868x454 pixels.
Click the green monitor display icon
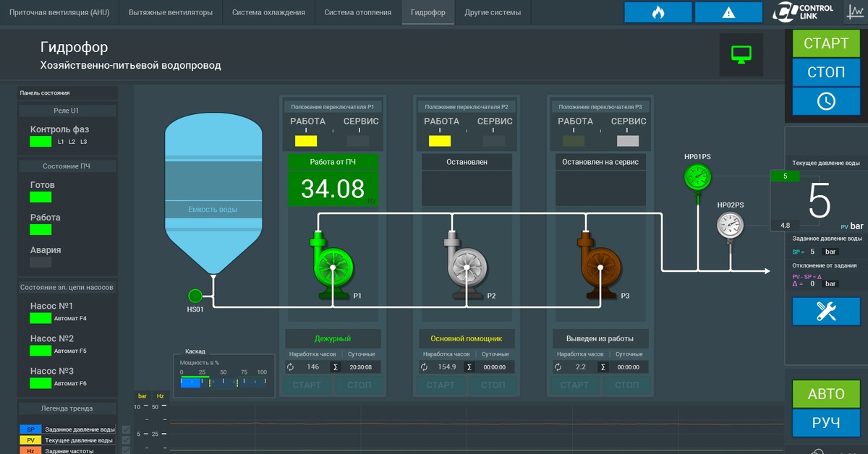[741, 54]
